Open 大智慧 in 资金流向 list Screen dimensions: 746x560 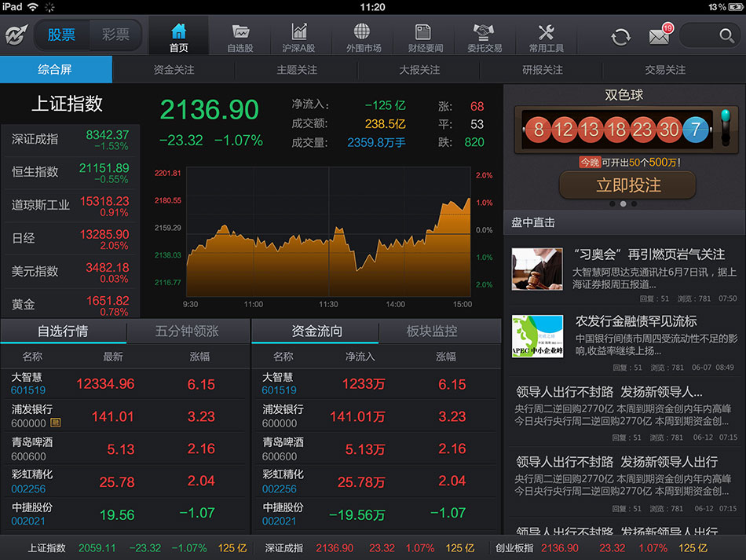pos(376,384)
